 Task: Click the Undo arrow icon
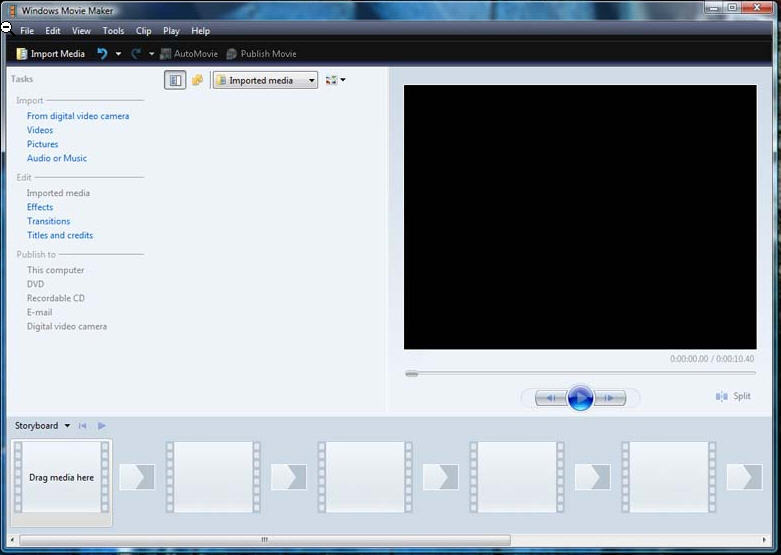click(x=102, y=54)
